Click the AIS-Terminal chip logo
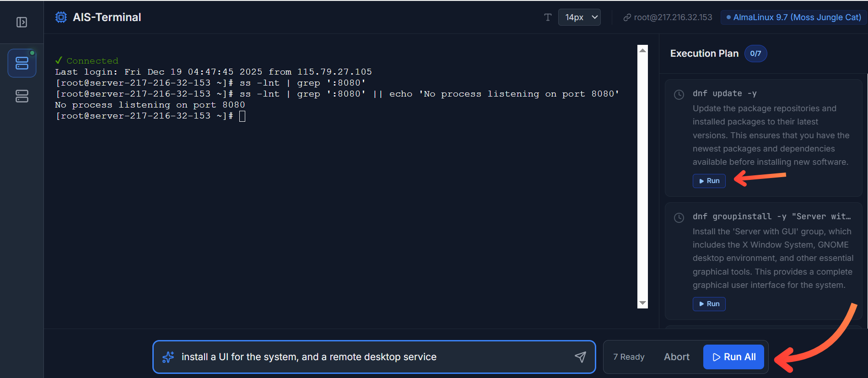Image resolution: width=868 pixels, height=378 pixels. tap(61, 17)
